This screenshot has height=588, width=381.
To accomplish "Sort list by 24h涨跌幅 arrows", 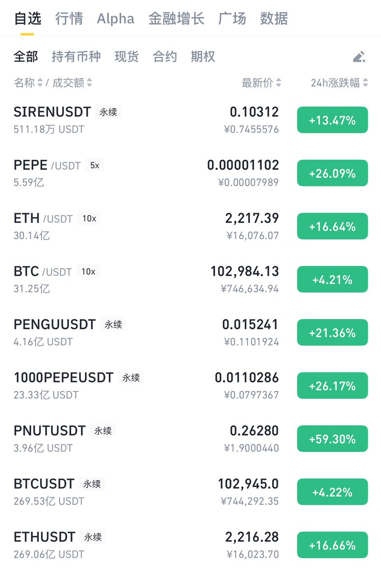I will point(365,83).
